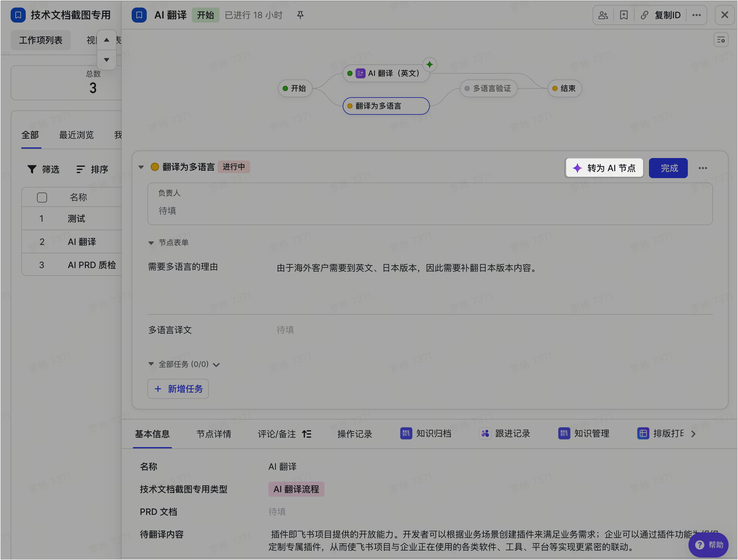Click the 筛选 filter button
This screenshot has height=560, width=738.
[43, 170]
